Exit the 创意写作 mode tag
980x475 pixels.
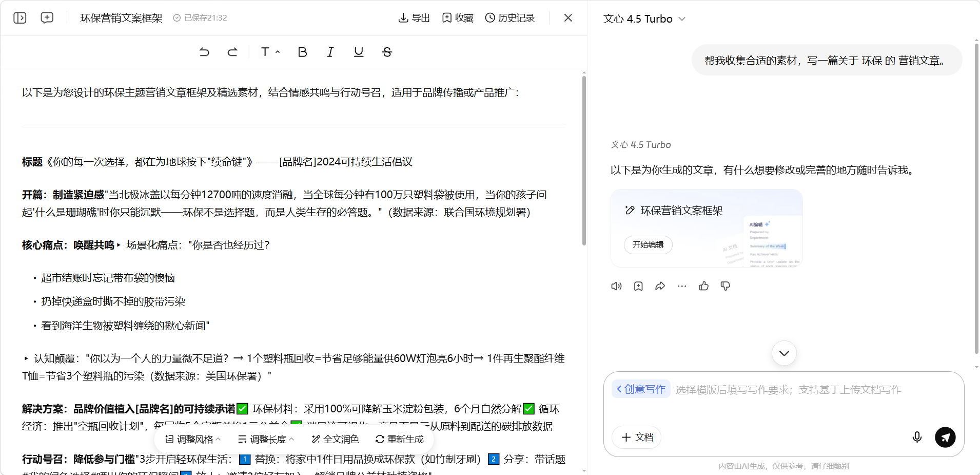[641, 389]
